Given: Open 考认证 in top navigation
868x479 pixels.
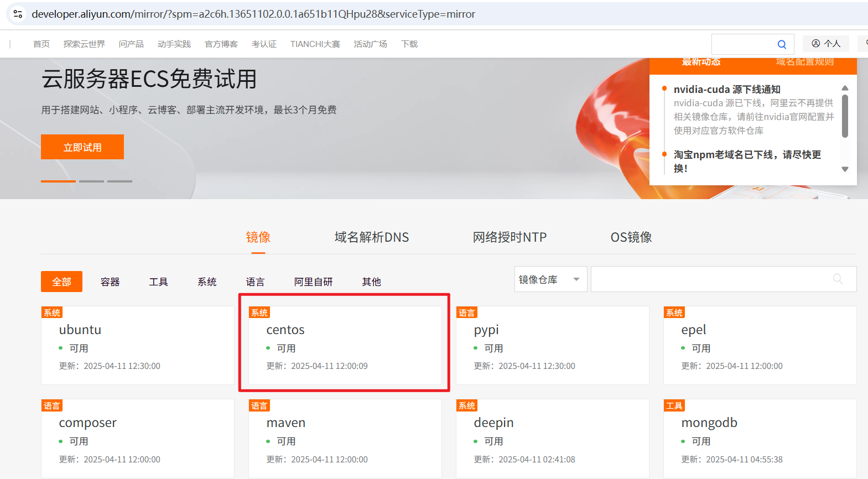Looking at the screenshot, I should (264, 44).
